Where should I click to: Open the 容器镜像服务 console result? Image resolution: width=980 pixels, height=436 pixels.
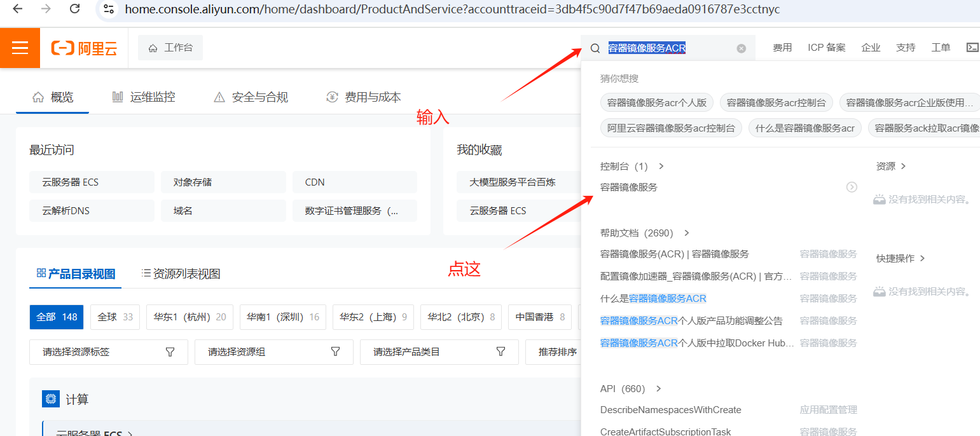click(x=629, y=187)
